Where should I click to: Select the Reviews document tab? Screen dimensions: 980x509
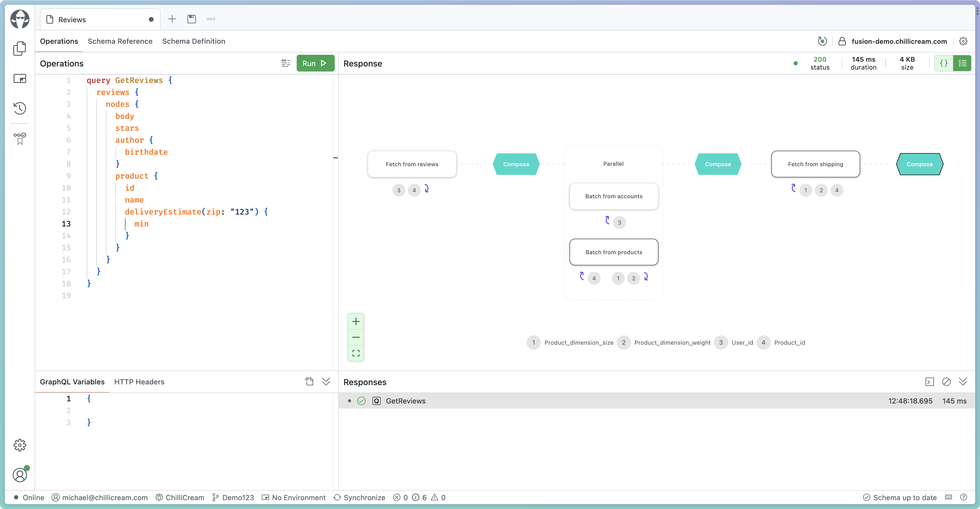100,19
